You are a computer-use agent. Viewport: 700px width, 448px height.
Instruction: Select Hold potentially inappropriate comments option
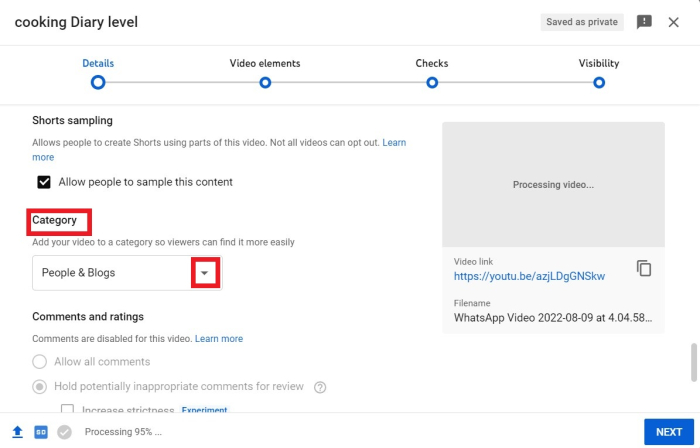[x=40, y=387]
